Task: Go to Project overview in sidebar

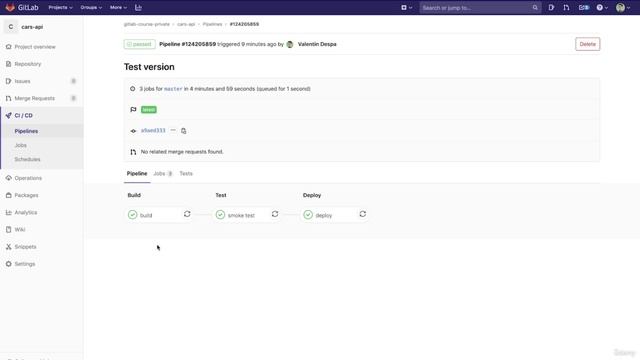Action: coord(35,47)
